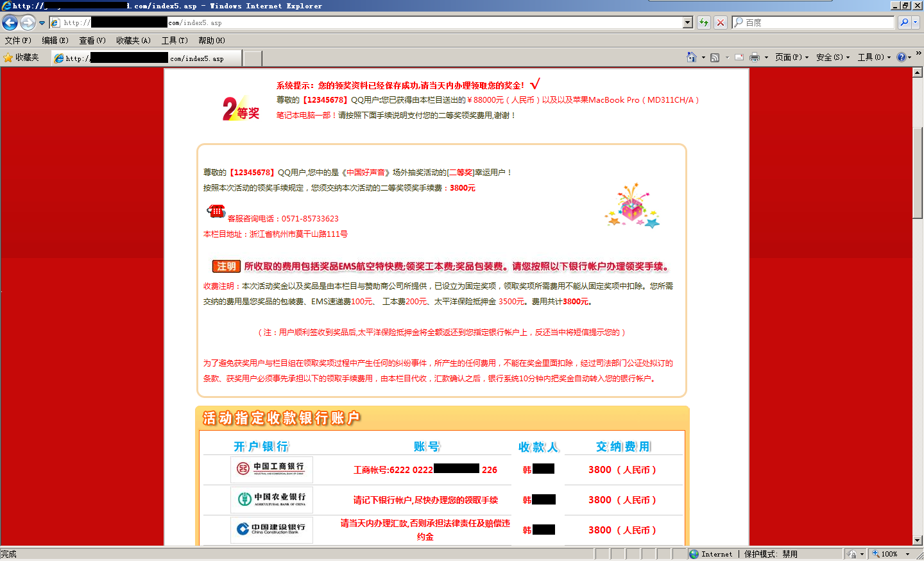Open the 帮助(H) menu
The image size is (924, 561).
pyautogui.click(x=212, y=40)
